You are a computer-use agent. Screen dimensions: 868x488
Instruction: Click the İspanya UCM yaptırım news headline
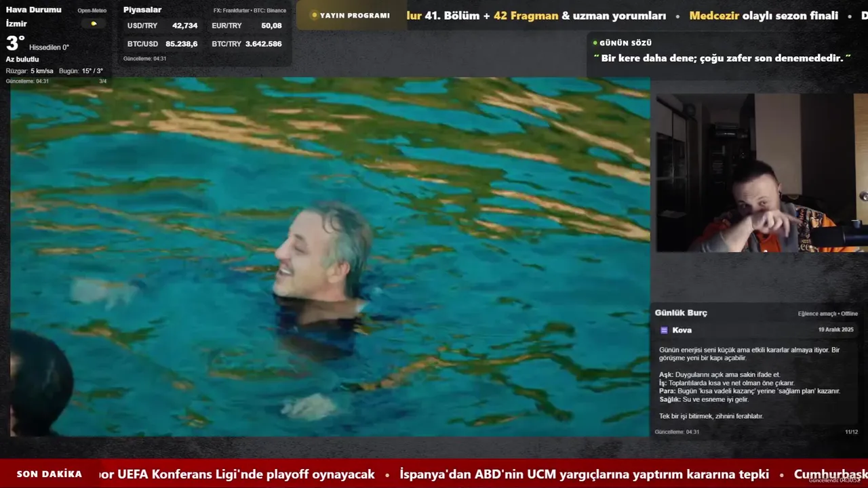[x=584, y=474]
